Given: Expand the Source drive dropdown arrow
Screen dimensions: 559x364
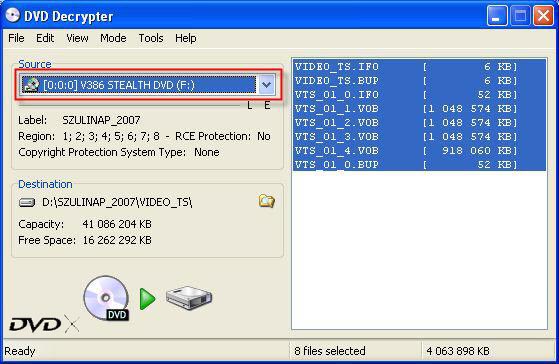Looking at the screenshot, I should (267, 85).
